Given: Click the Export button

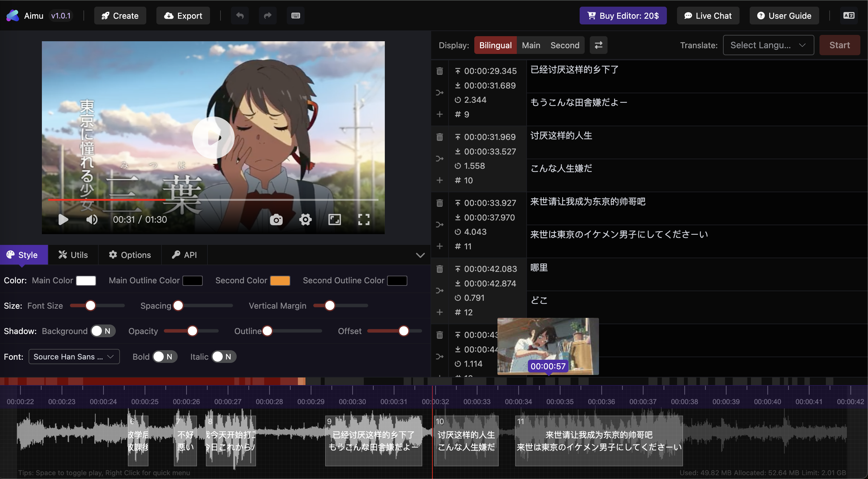Looking at the screenshot, I should pyautogui.click(x=183, y=16).
